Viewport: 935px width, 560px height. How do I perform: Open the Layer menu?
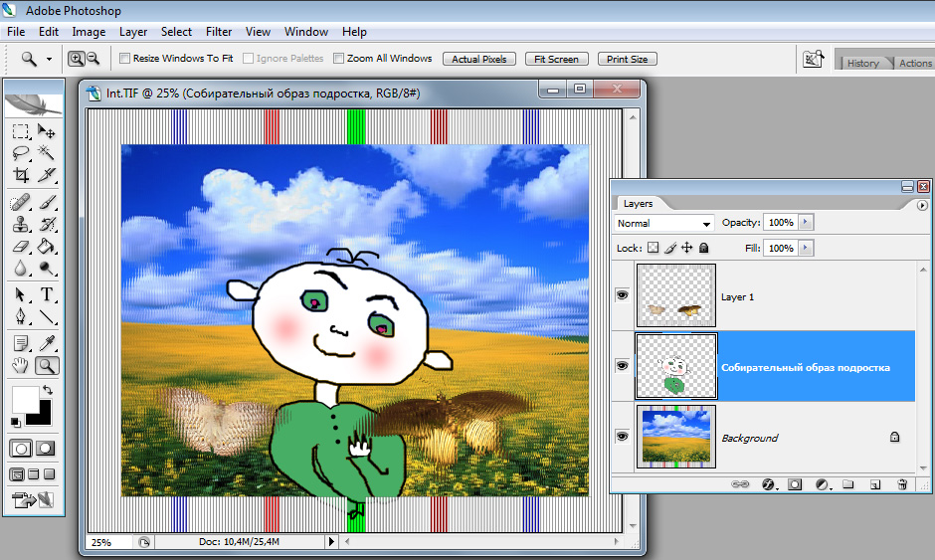(x=133, y=32)
